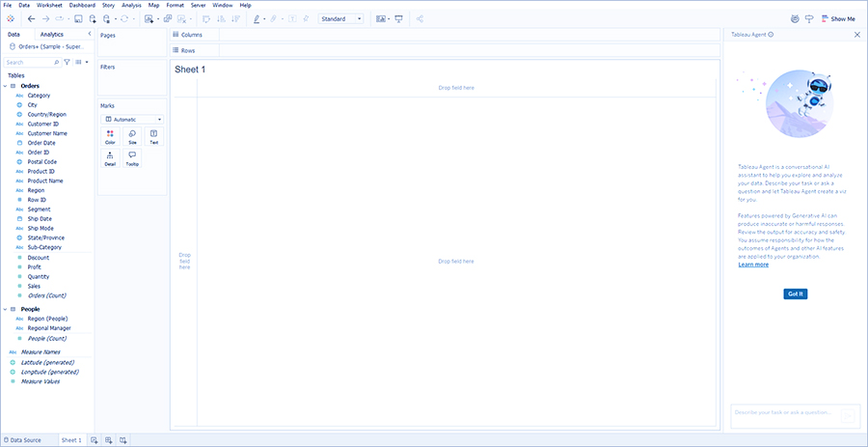868x447 pixels.
Task: Select the Sales measure field
Action: click(34, 287)
